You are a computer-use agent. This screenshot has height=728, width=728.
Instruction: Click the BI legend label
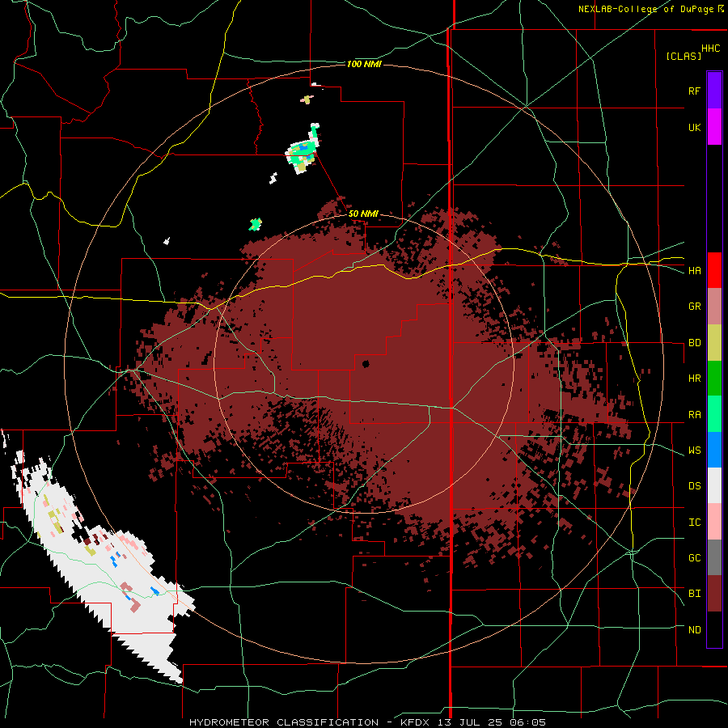[694, 594]
